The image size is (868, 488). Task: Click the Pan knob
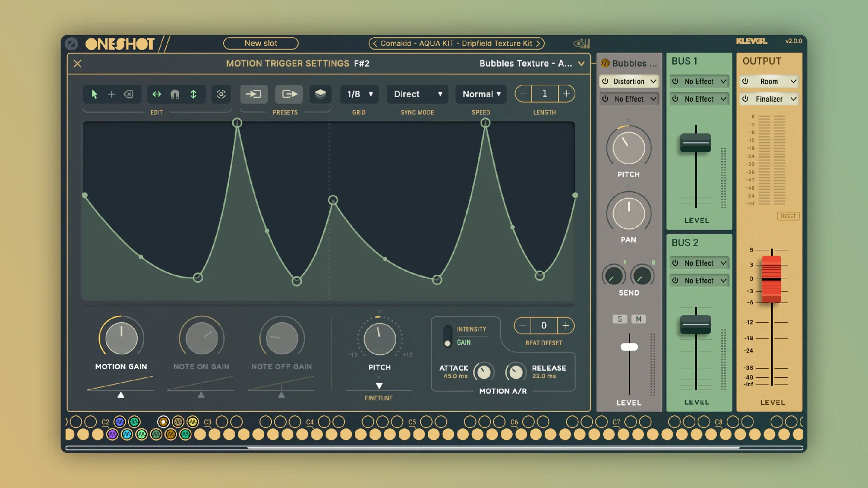tap(628, 213)
